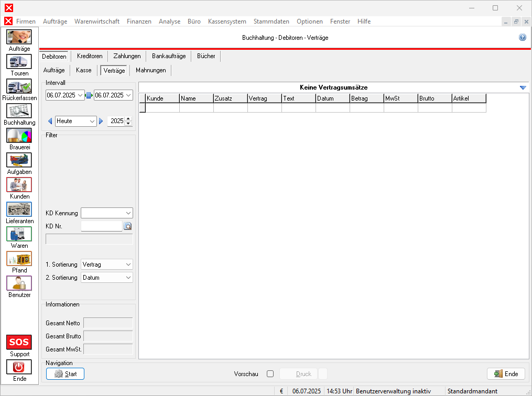Viewport: 532px width, 396px height.
Task: Click the KD Nr. search lookup icon
Action: pyautogui.click(x=127, y=226)
